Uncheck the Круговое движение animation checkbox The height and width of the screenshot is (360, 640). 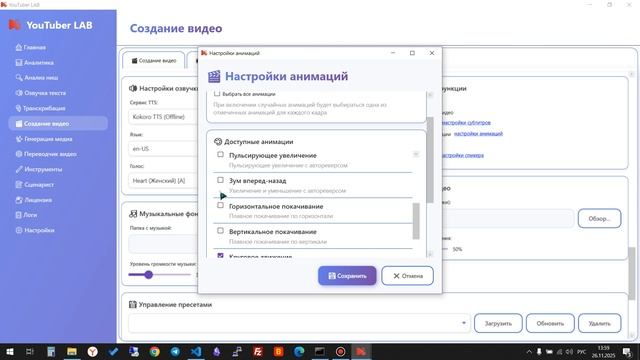(x=220, y=255)
